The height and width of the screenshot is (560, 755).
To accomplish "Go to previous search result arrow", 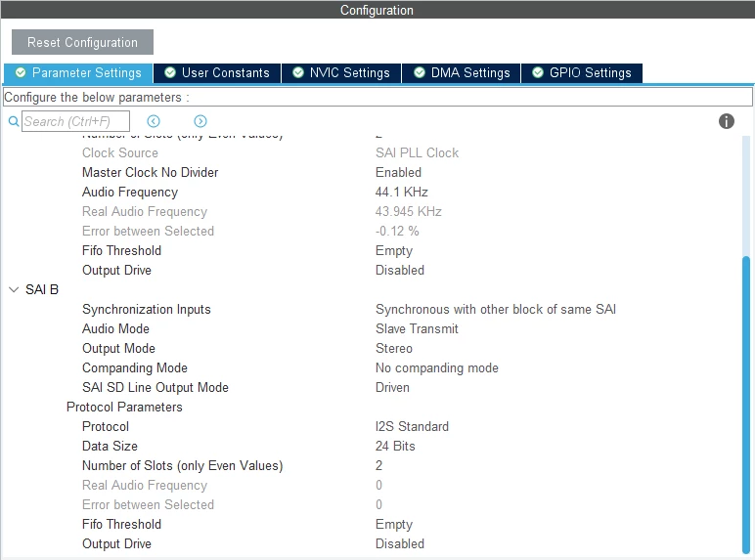I will 154,121.
